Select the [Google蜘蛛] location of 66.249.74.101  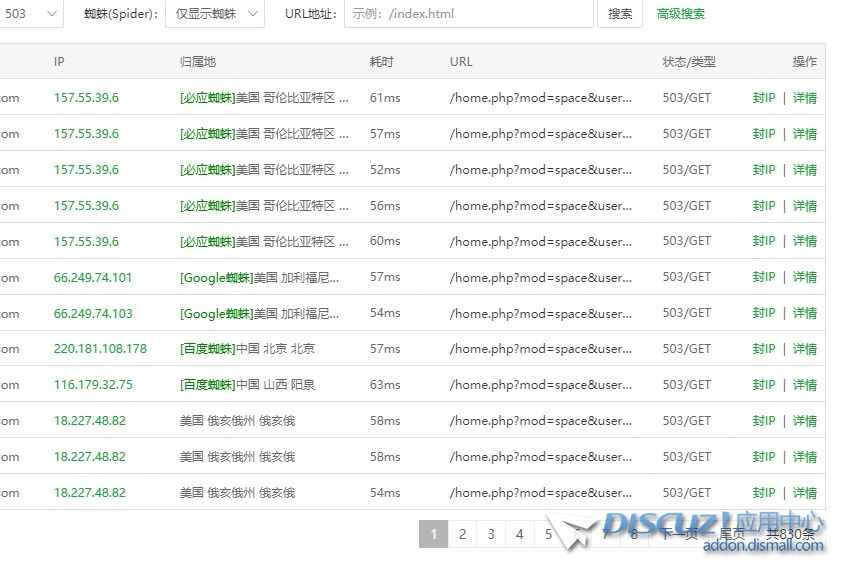[x=259, y=278]
